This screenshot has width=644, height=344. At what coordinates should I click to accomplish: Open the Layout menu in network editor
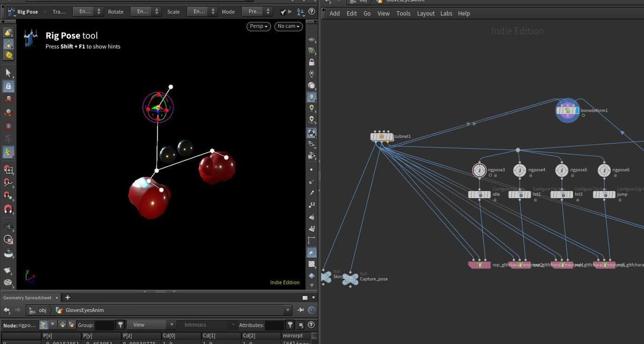(x=426, y=14)
